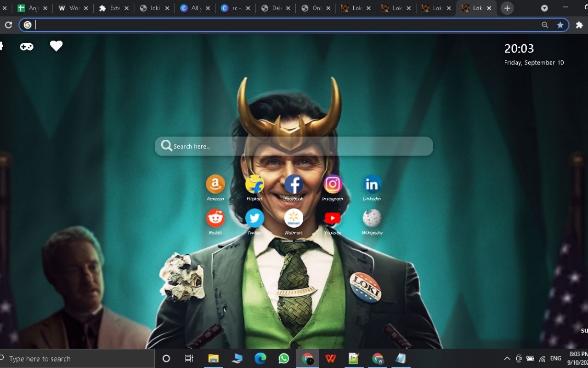Viewport: 588px width, 368px height.
Task: Switch to the 'Wor' tab
Action: (73, 8)
